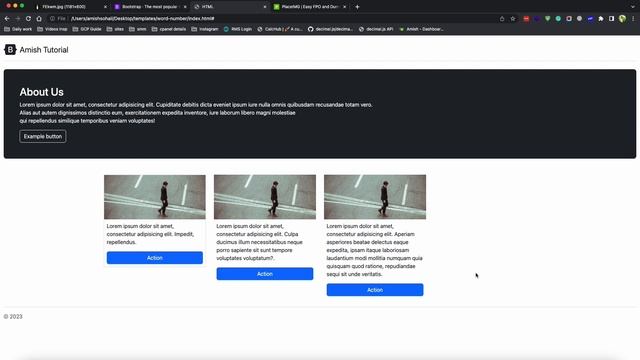Open a new browser tab

click(357, 7)
